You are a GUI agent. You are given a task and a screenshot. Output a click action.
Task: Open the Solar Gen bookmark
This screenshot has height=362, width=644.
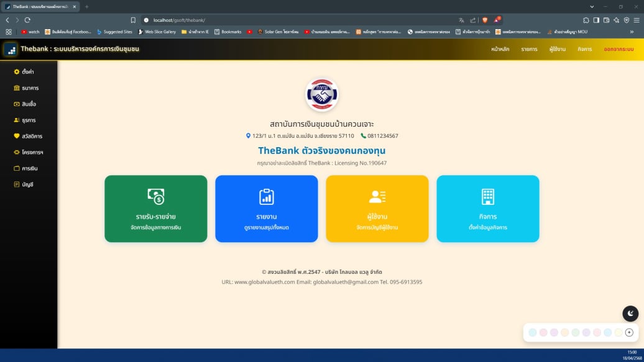278,32
